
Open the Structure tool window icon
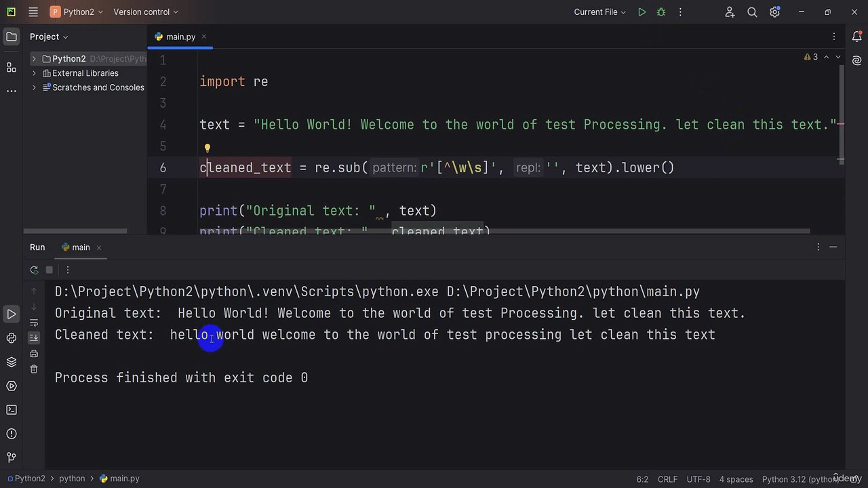point(12,67)
